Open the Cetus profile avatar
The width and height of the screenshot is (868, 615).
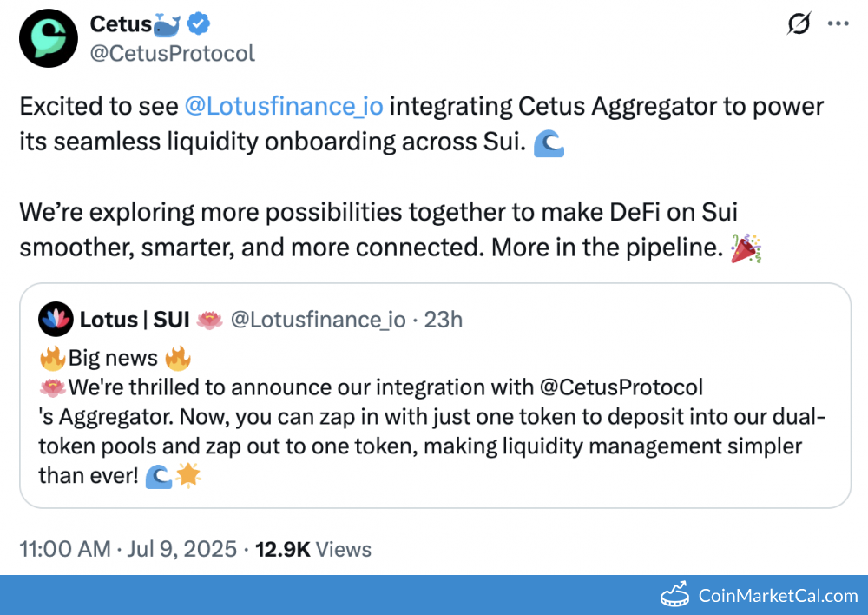pyautogui.click(x=49, y=38)
